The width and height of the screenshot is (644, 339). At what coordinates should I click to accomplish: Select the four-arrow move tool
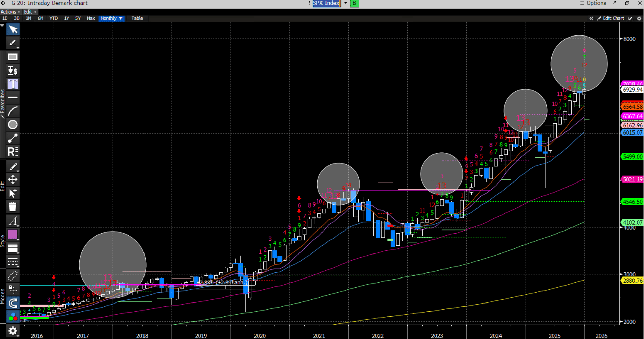click(13, 179)
